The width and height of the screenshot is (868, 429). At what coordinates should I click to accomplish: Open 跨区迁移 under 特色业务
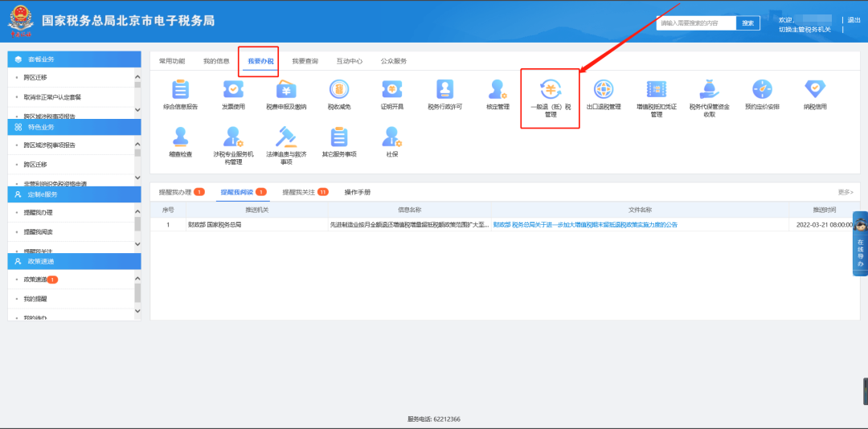[35, 165]
